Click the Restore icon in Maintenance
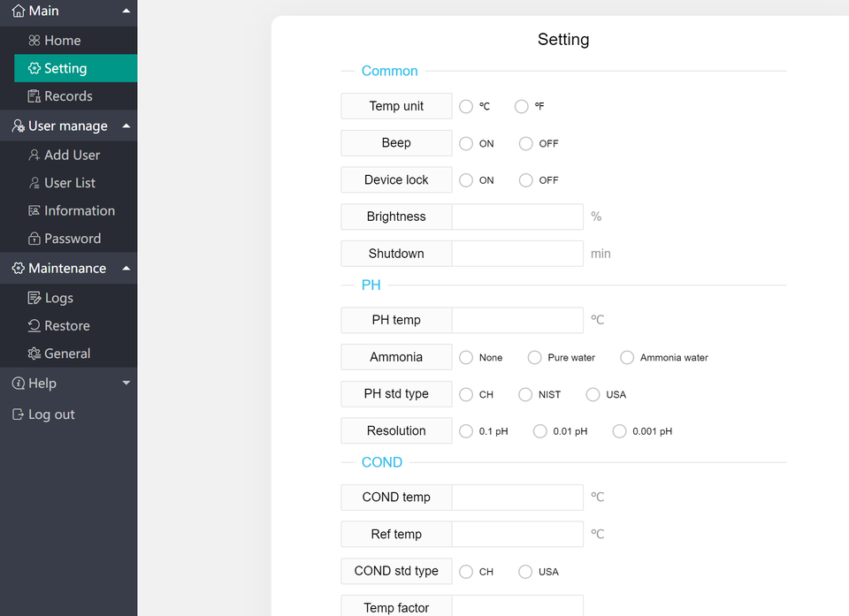This screenshot has width=849, height=616. click(34, 326)
